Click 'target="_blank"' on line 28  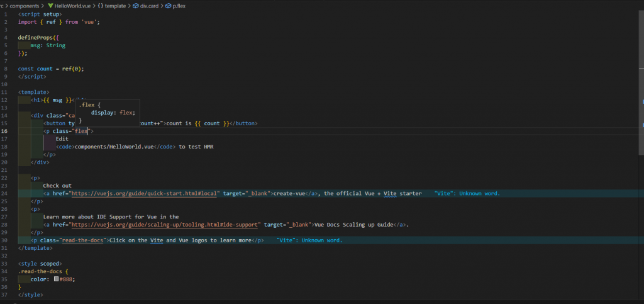[x=287, y=225]
